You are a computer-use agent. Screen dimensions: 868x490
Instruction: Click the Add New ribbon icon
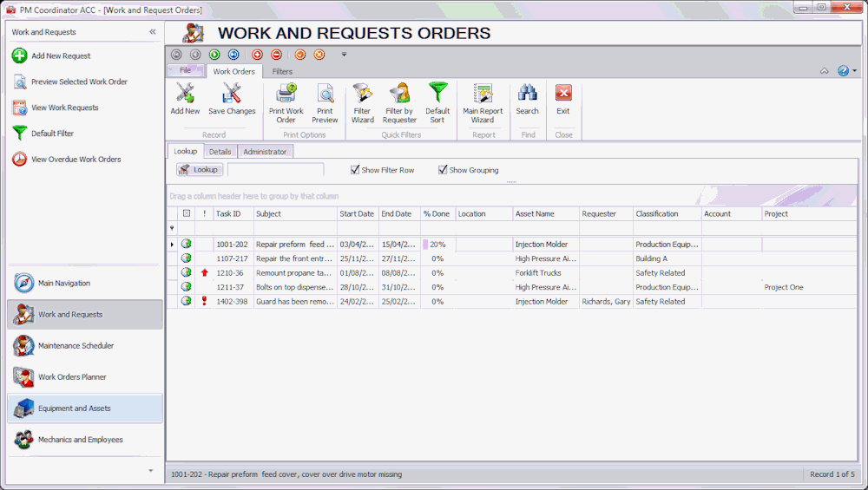coord(185,95)
